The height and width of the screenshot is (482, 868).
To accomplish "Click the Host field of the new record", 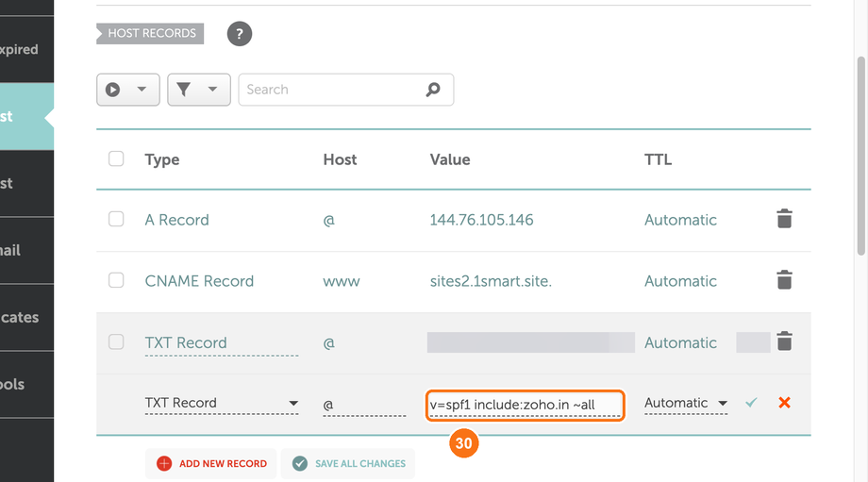I will tap(364, 405).
